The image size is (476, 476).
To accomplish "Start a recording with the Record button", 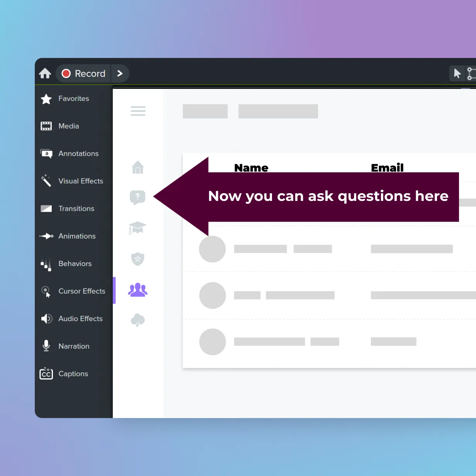I will (x=83, y=73).
